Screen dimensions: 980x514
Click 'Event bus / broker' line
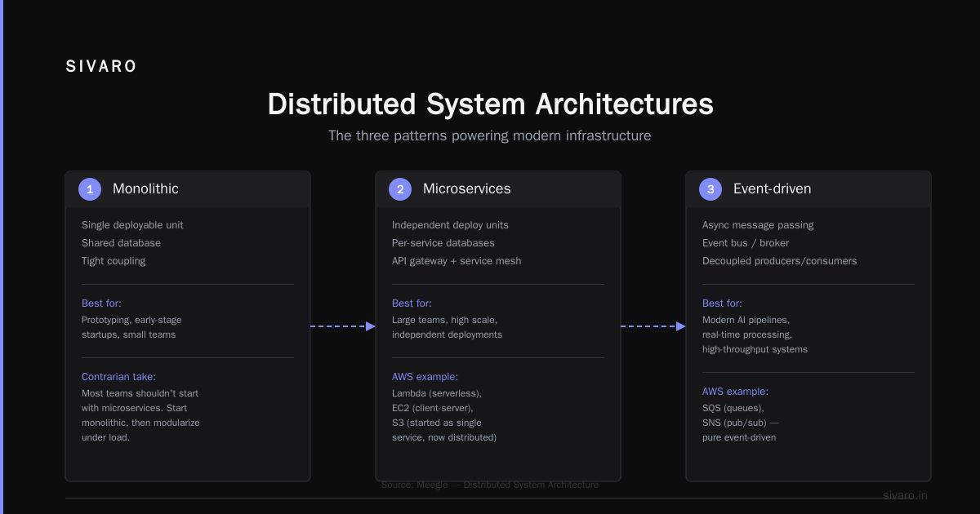coord(746,243)
